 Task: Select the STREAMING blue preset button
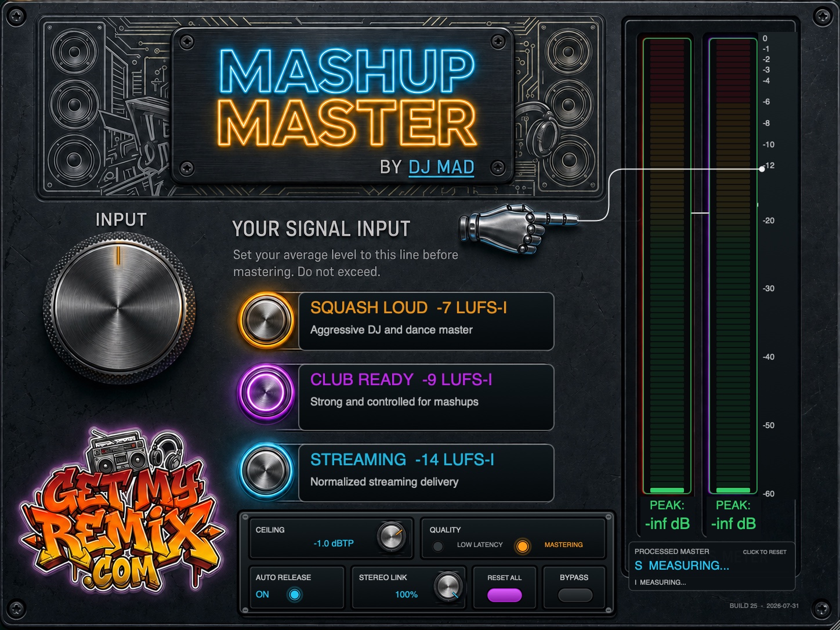click(266, 471)
